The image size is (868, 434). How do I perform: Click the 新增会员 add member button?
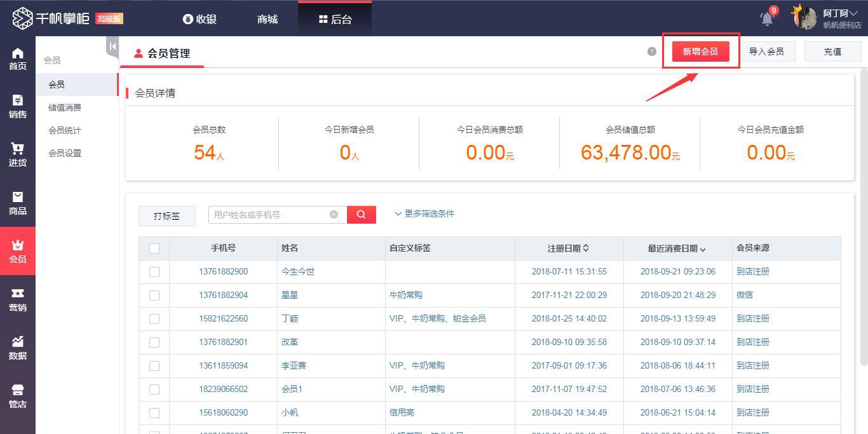pyautogui.click(x=700, y=51)
